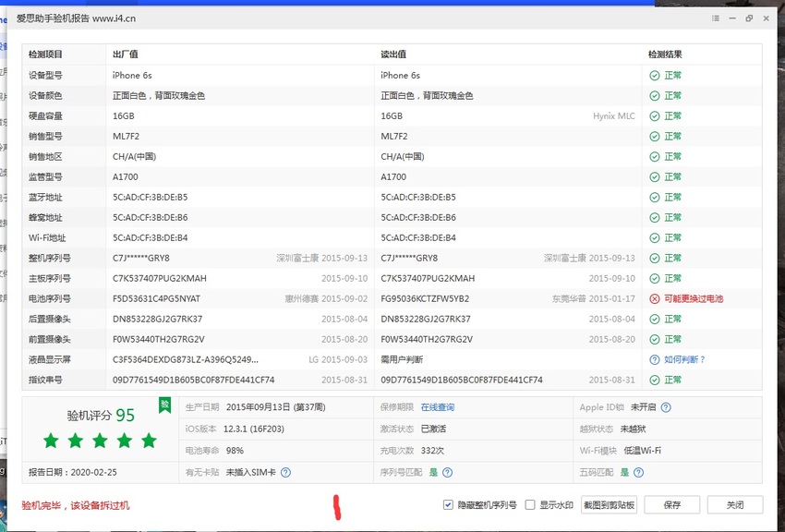
Task: Click the green 验 badge ribbon
Action: pyautogui.click(x=164, y=405)
